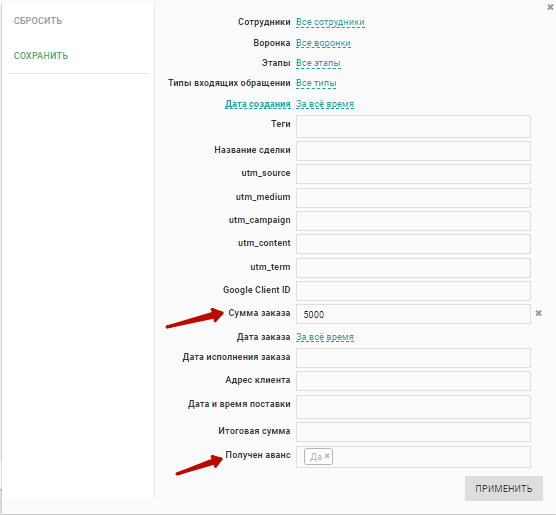Open the Все этапы selector
This screenshot has height=515, width=556.
(318, 63)
